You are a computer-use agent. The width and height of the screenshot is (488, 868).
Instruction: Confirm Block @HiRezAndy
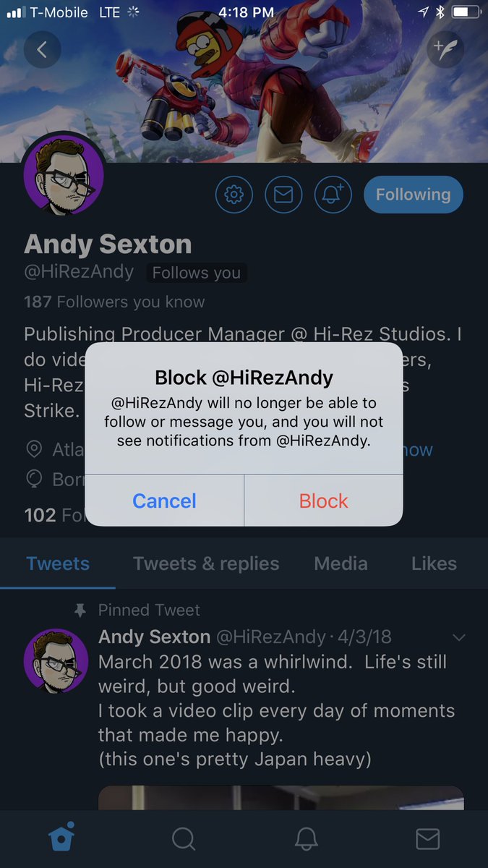point(324,501)
